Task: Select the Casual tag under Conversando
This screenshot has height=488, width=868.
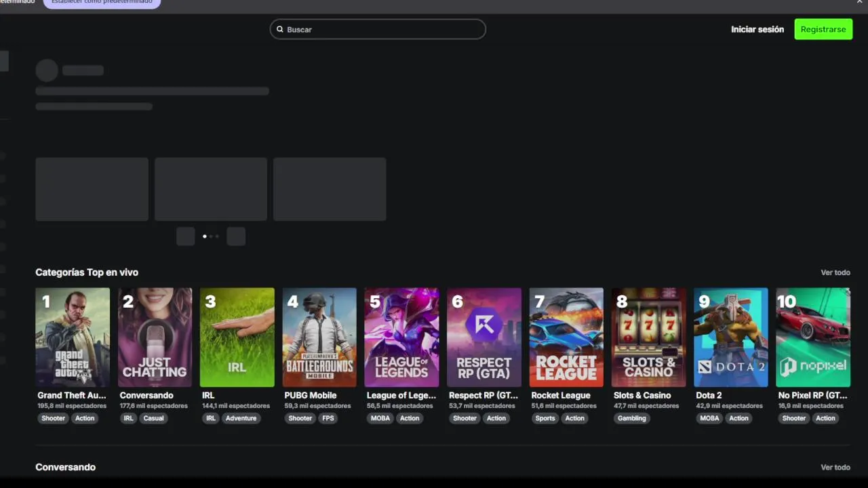Action: point(153,418)
